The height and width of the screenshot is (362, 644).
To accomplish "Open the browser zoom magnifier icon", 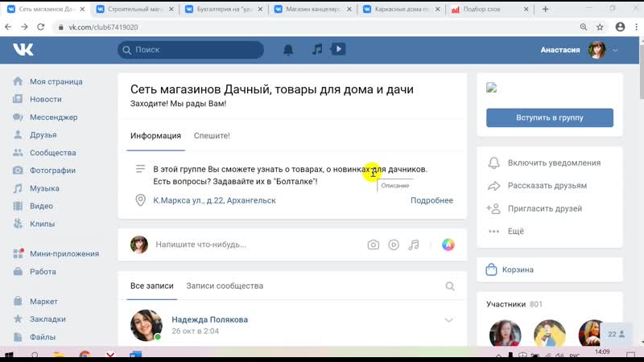I will click(583, 27).
